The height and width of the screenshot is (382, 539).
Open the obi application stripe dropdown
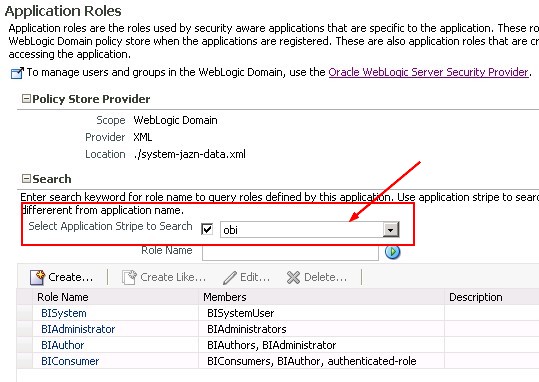[390, 230]
